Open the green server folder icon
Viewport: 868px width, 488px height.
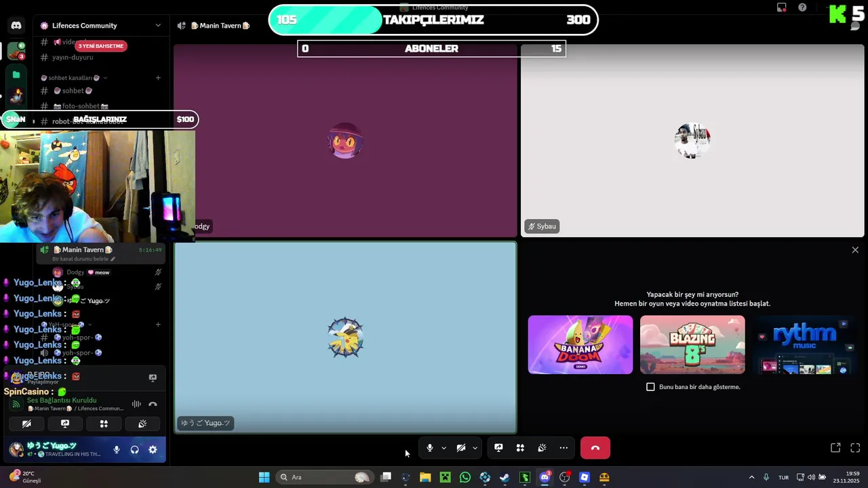[16, 75]
